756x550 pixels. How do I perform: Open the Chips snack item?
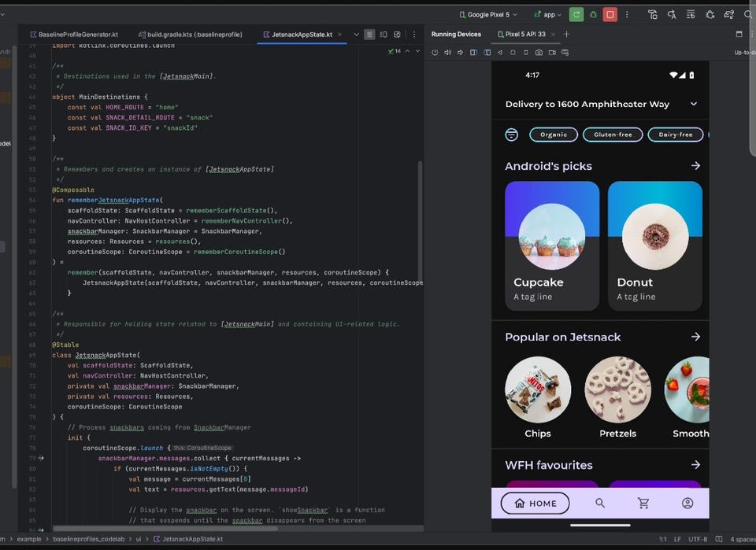tap(538, 398)
